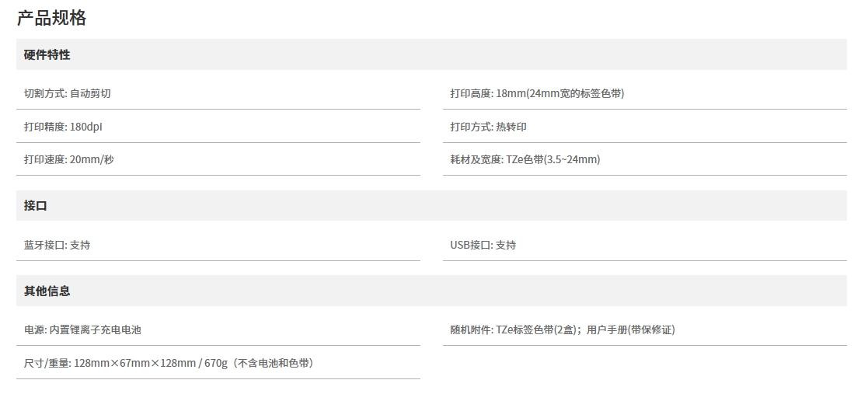Click the 热转印 value text
868x394 pixels.
(x=511, y=127)
